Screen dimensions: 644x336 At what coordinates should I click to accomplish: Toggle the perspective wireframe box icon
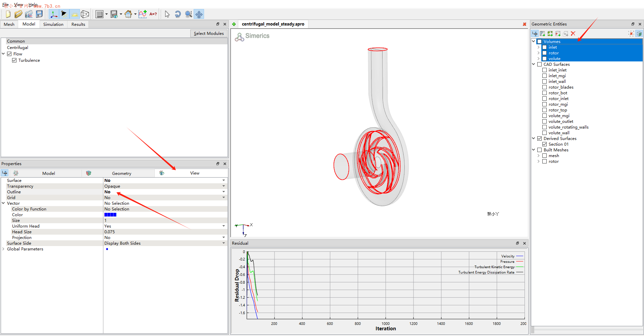click(x=85, y=14)
